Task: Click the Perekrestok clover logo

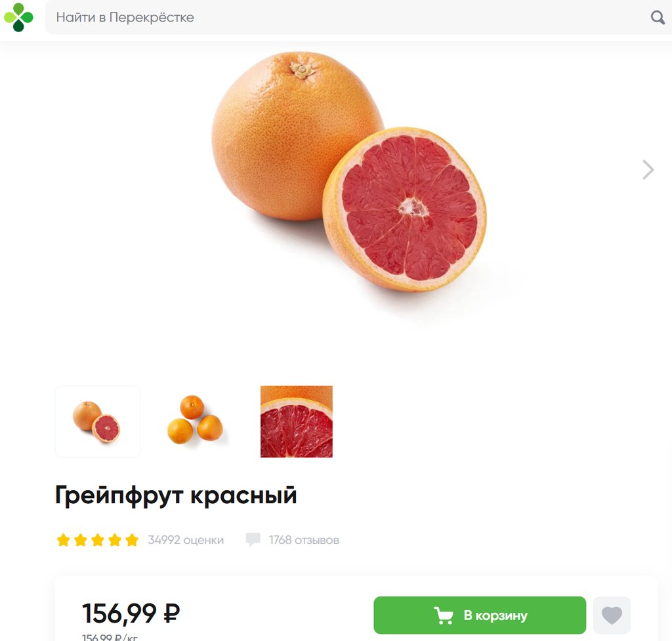Action: point(18,17)
